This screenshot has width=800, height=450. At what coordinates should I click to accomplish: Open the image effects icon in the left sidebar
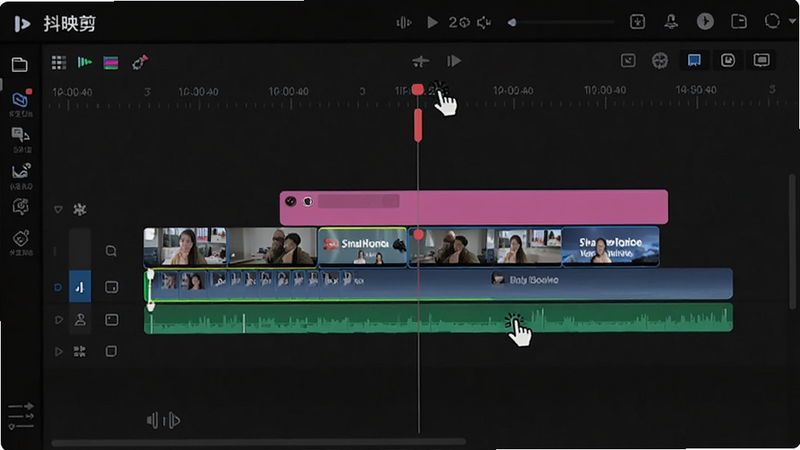(21, 171)
